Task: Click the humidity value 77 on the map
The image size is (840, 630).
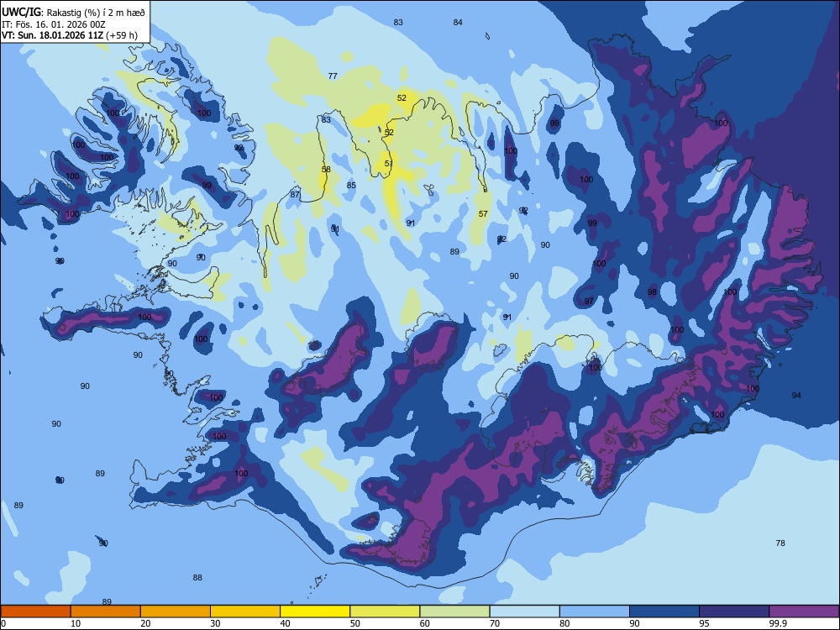Action: point(333,76)
